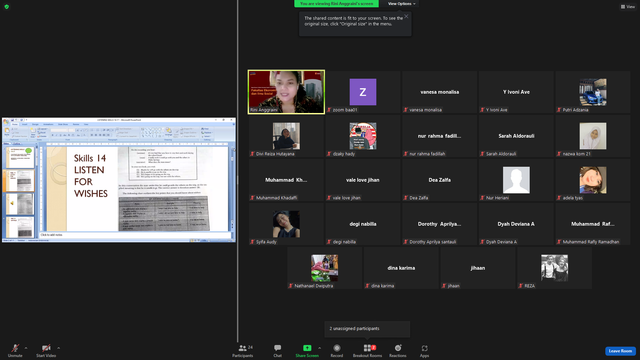640x360 pixels.
Task: Open audio options caret next to Unmute
Action: [26, 348]
